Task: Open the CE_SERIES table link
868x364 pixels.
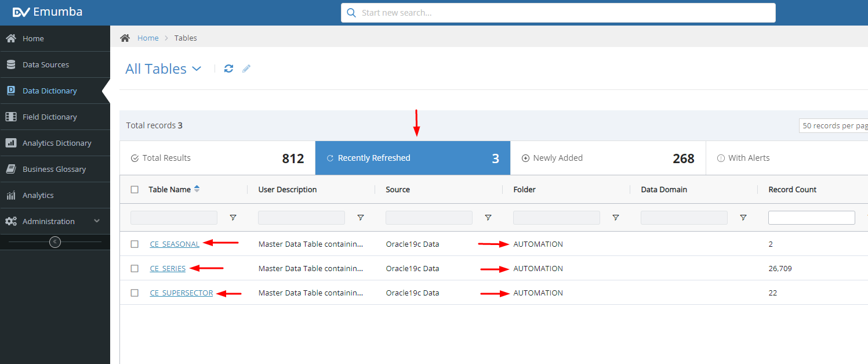Action: (x=168, y=268)
